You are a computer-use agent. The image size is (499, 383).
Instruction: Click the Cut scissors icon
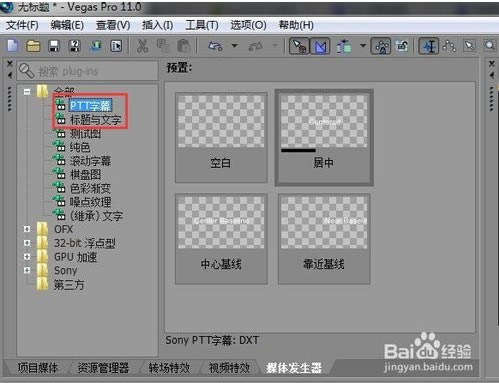[142, 46]
